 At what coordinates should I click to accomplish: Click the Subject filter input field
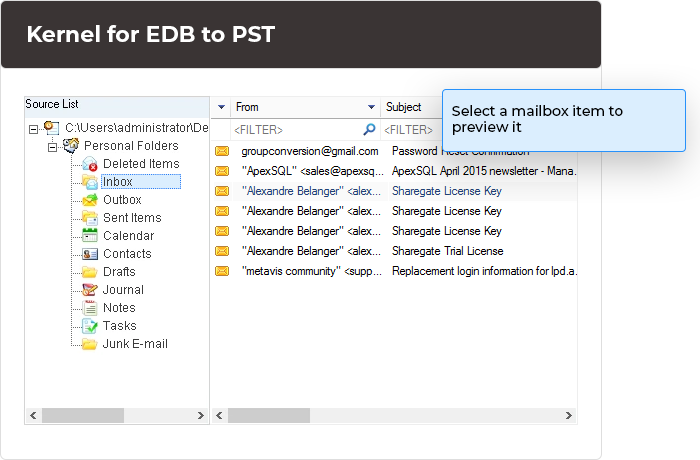click(x=411, y=130)
